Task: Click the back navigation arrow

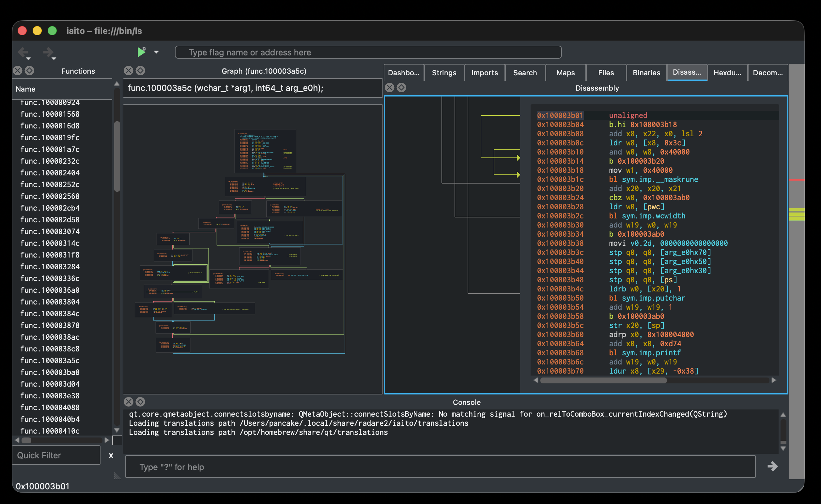Action: tap(23, 52)
